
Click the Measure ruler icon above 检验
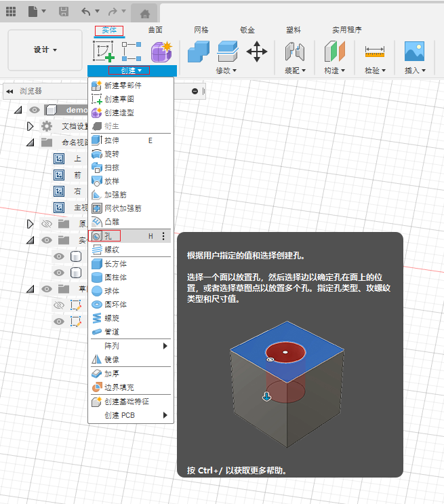point(375,52)
